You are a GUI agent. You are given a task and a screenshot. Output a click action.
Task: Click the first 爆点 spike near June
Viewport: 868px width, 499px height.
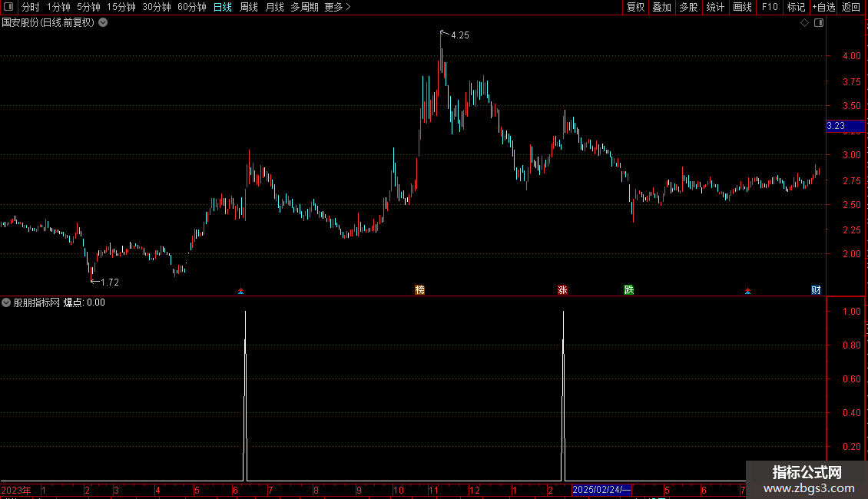point(245,395)
